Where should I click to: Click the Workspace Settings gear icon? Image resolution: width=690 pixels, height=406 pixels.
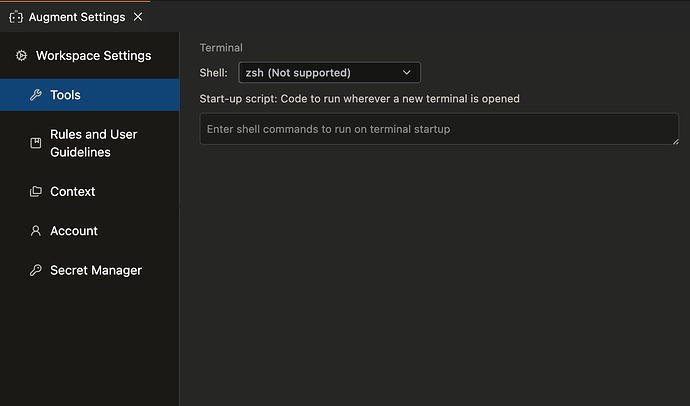pos(21,56)
